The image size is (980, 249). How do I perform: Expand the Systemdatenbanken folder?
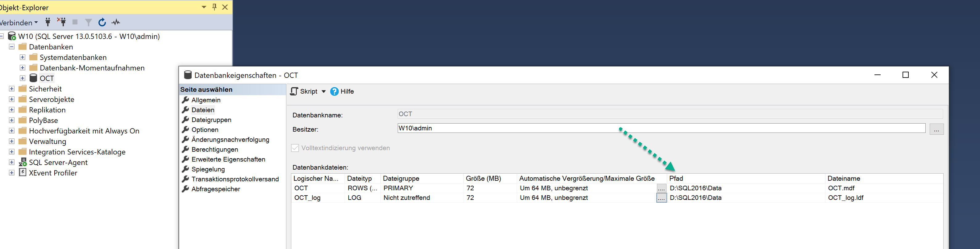tap(23, 57)
